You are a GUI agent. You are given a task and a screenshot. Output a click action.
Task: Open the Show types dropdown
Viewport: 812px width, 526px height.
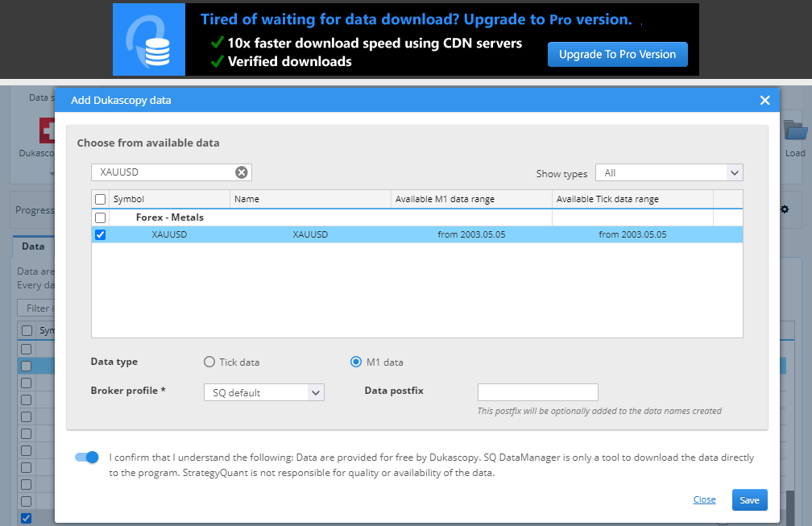669,173
